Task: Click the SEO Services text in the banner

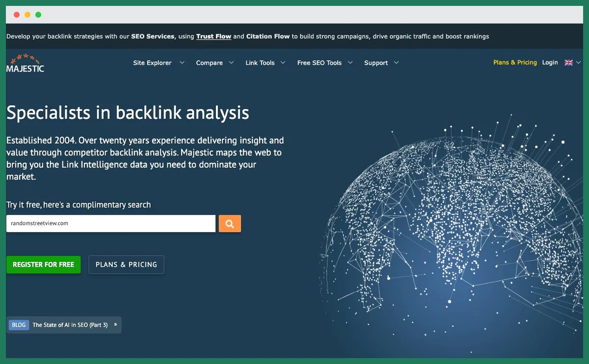Action: click(x=153, y=36)
